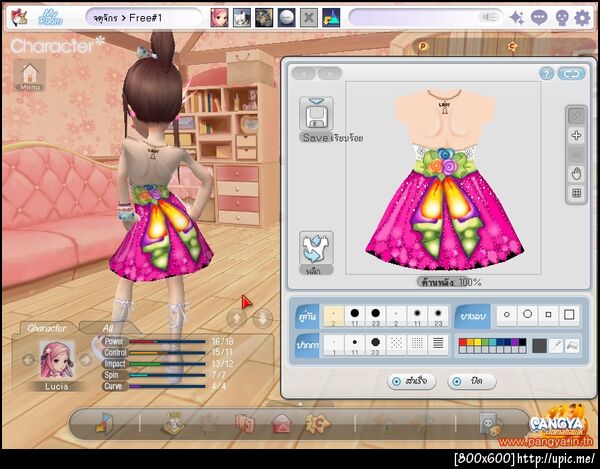This screenshot has width=600, height=469.
Task: Select hard round brush size 23
Action: click(375, 316)
